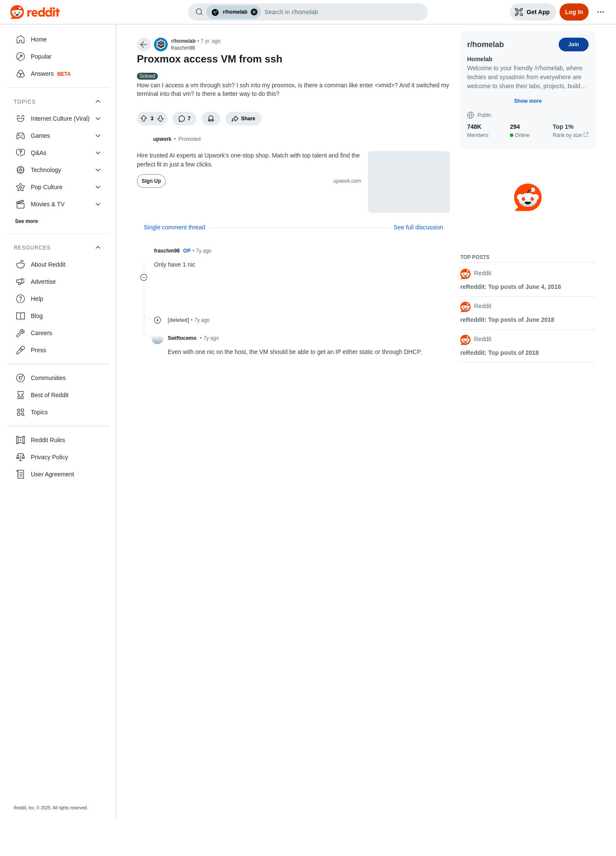
Task: Open the r/homelab link in post header
Action: point(183,41)
